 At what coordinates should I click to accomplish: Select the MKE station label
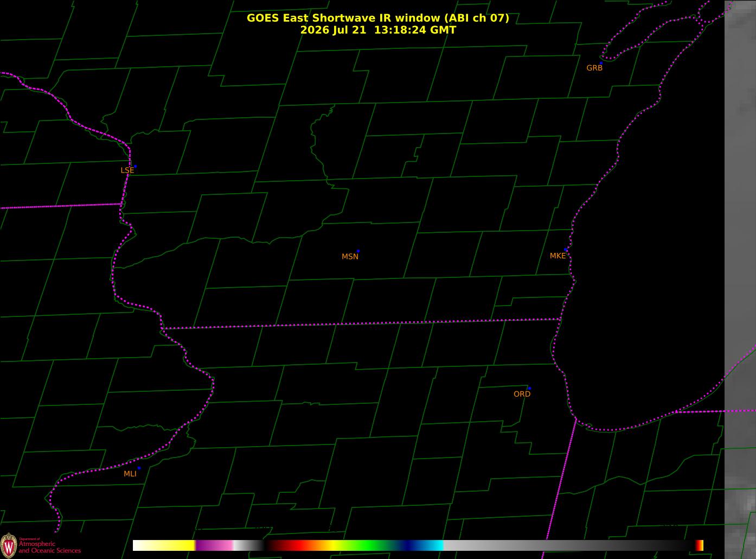[558, 256]
